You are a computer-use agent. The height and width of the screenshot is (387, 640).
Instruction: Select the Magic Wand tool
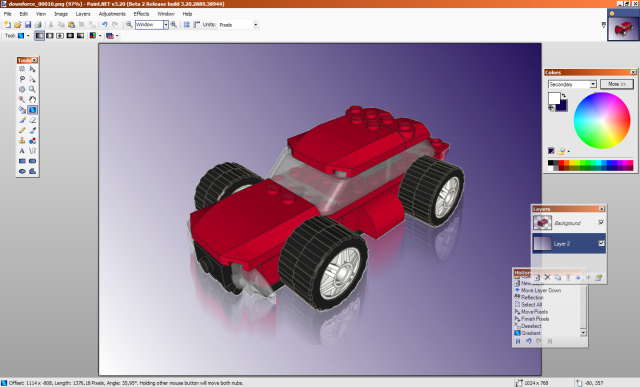22,99
